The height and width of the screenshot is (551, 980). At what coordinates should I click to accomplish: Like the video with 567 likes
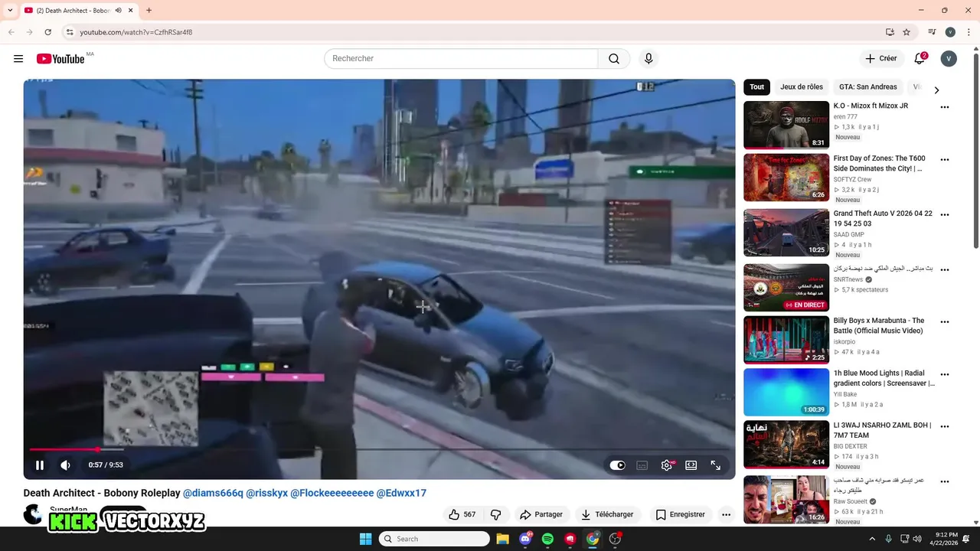point(462,514)
